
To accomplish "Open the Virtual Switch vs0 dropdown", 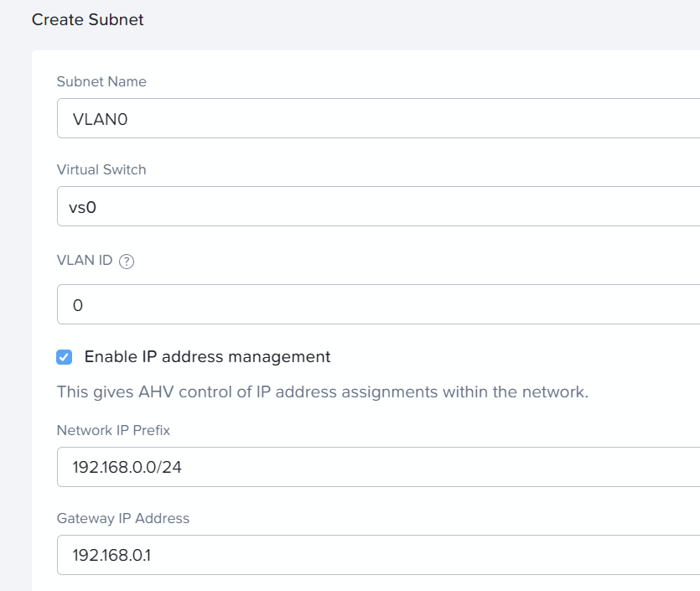I will 379,206.
